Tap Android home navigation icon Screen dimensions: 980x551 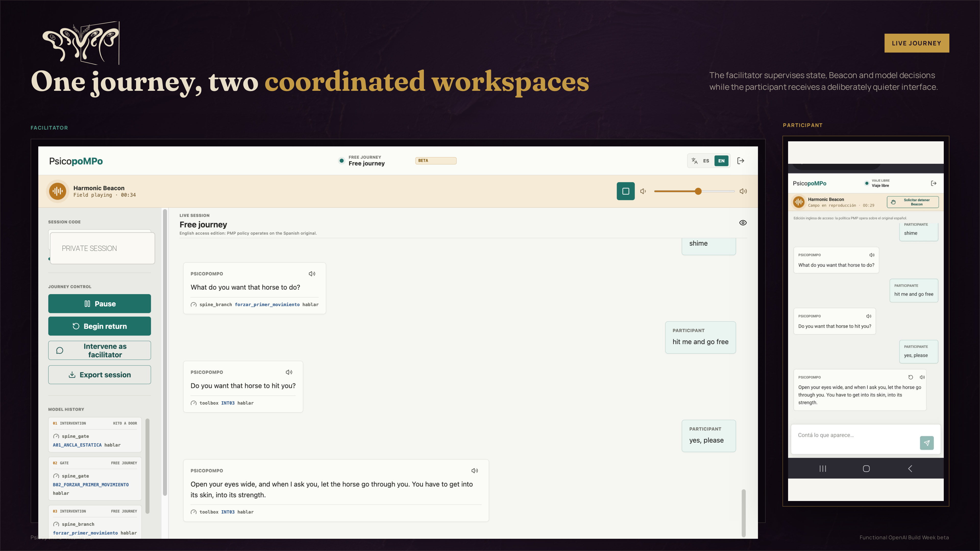coord(866,469)
